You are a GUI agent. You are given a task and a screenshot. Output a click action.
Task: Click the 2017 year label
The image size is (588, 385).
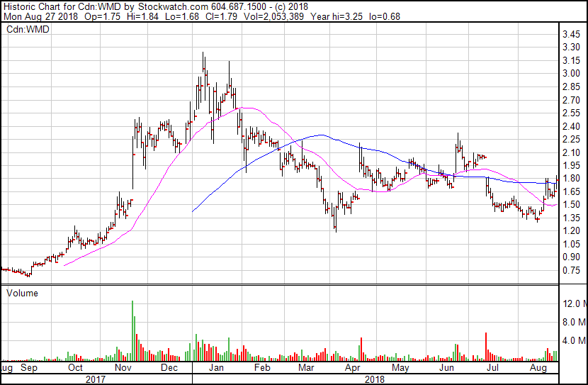[95, 379]
